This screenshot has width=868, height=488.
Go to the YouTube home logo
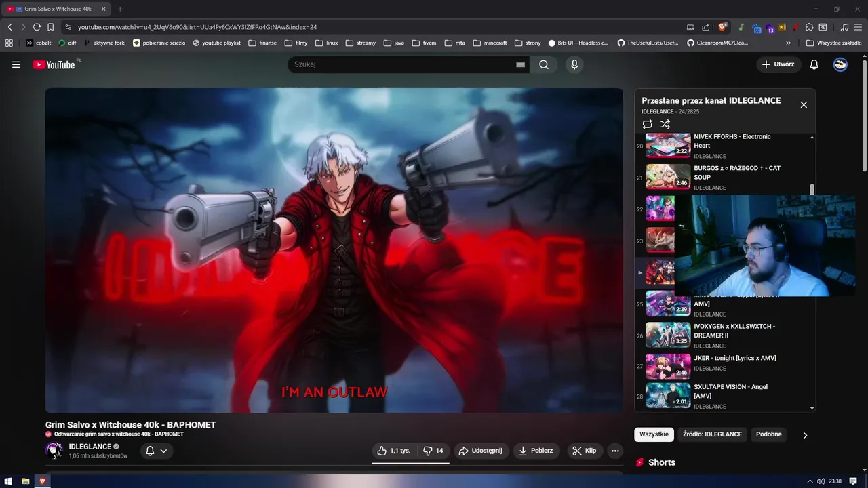pyautogui.click(x=54, y=64)
